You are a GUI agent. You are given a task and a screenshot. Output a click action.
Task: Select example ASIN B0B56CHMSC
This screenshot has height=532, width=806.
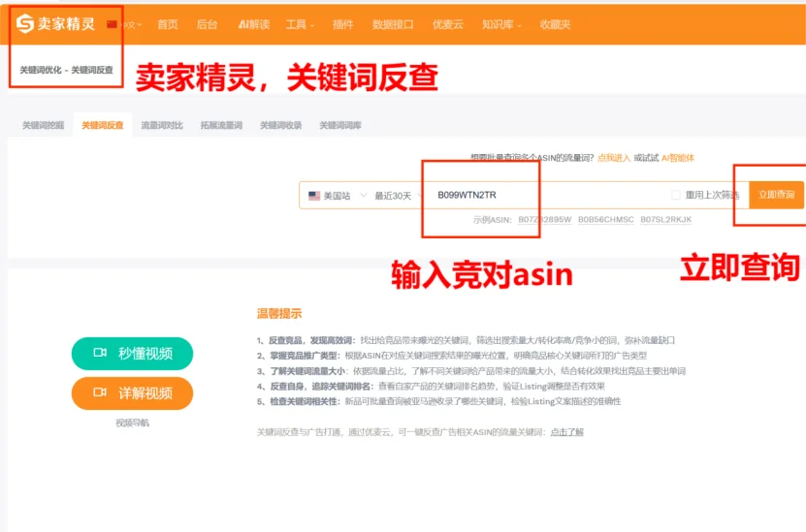coord(606,220)
